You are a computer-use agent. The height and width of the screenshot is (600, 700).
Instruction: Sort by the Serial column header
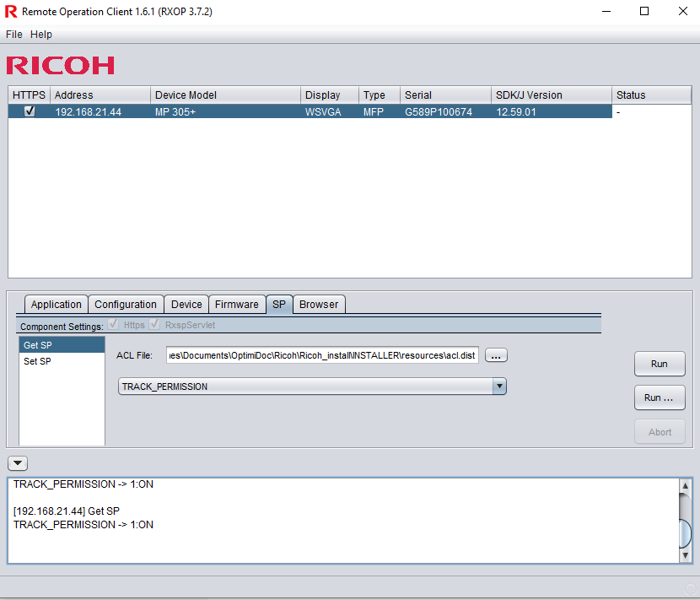tap(445, 95)
